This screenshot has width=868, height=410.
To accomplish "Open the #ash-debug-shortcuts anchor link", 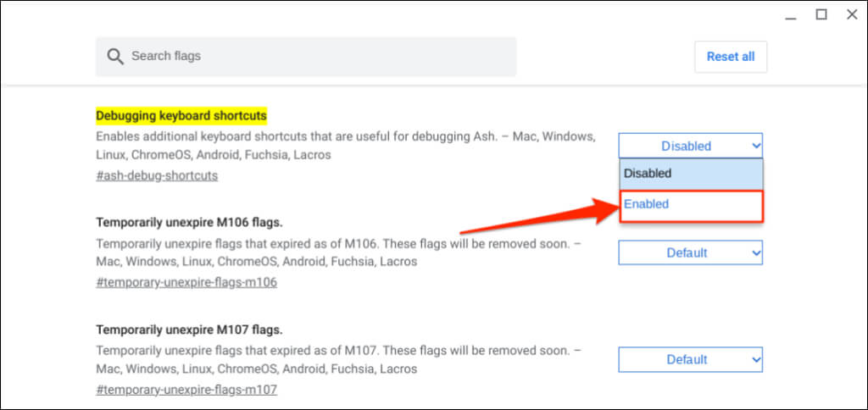I will [157, 175].
